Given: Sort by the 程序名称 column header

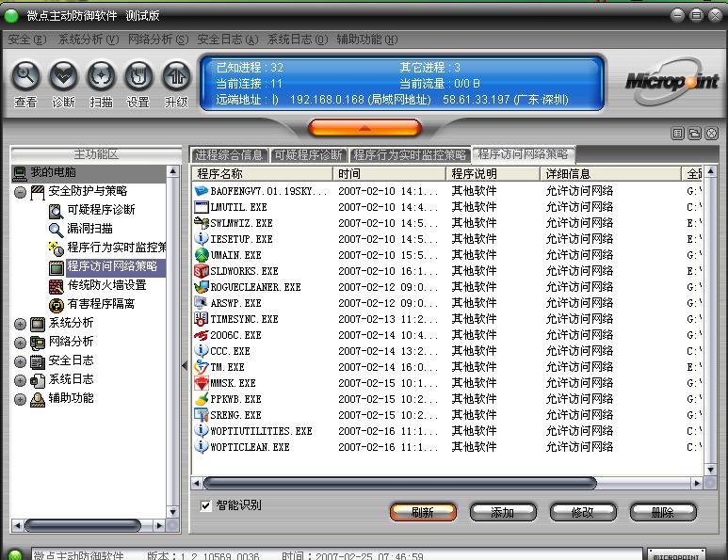Looking at the screenshot, I should [x=263, y=174].
